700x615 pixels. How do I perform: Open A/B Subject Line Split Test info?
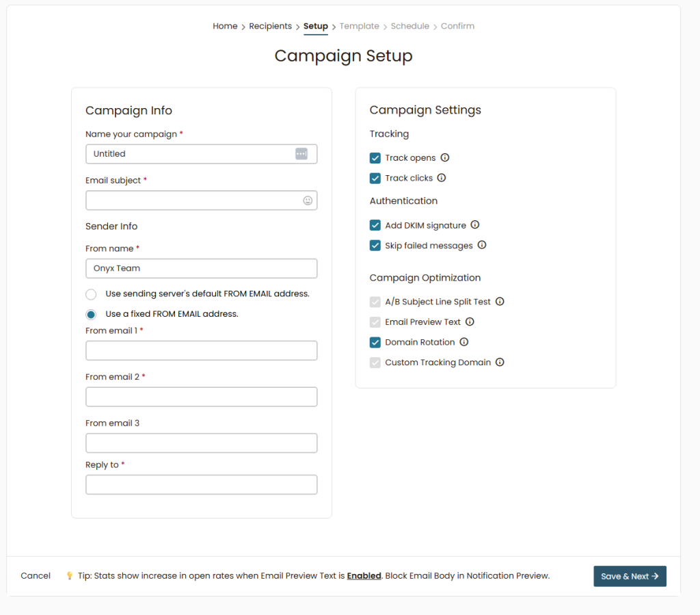click(x=500, y=302)
